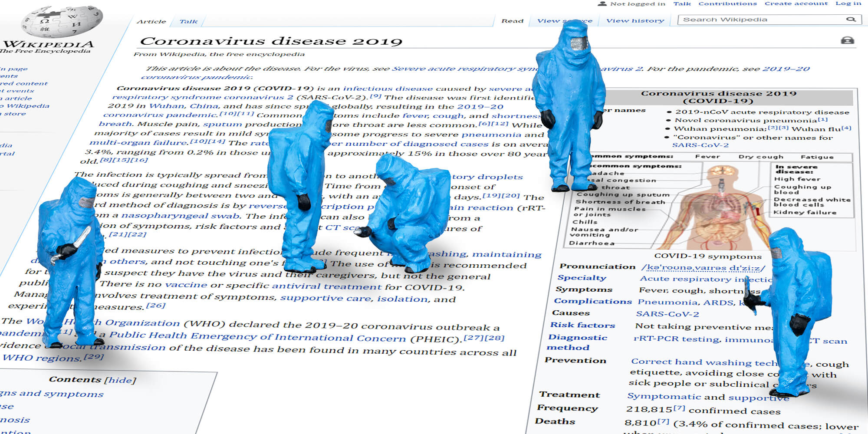Open the nasopharyngeal swab article

[x=173, y=215]
